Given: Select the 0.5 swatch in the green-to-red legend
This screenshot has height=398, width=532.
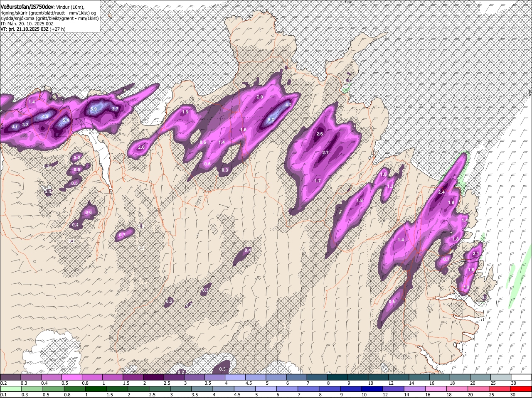Looking at the screenshot, I should pyautogui.click(x=54, y=389).
